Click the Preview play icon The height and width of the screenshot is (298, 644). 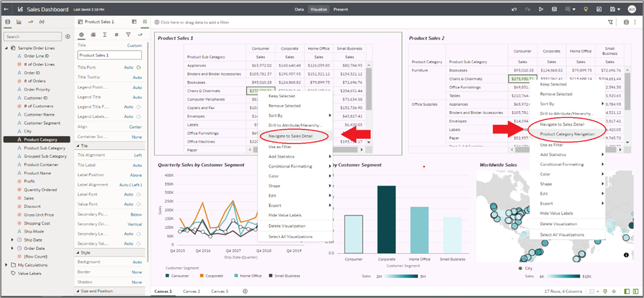pos(541,9)
